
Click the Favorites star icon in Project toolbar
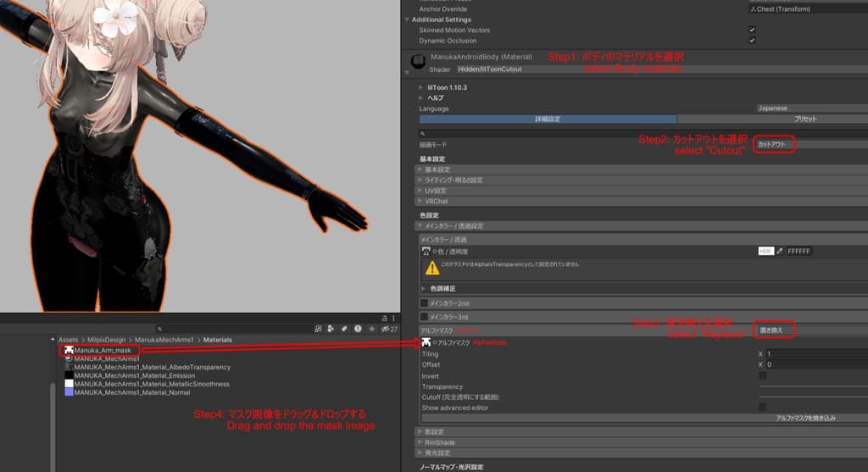(x=371, y=329)
